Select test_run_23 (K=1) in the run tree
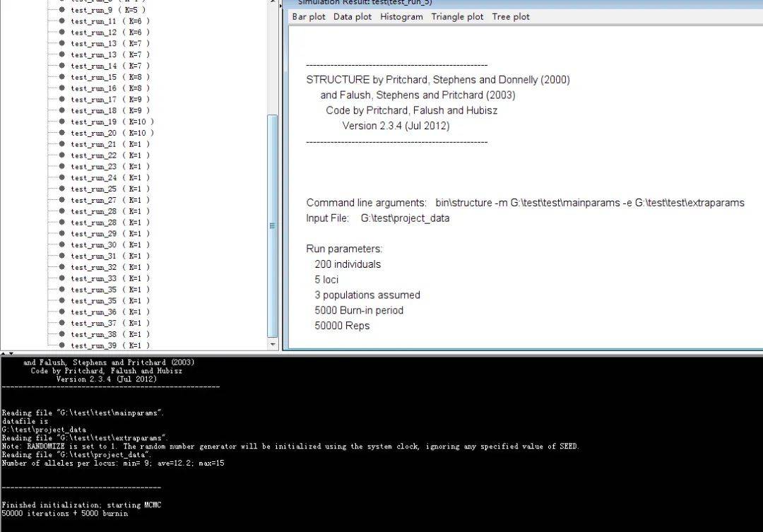Screen dimensions: 763x532 [110, 167]
